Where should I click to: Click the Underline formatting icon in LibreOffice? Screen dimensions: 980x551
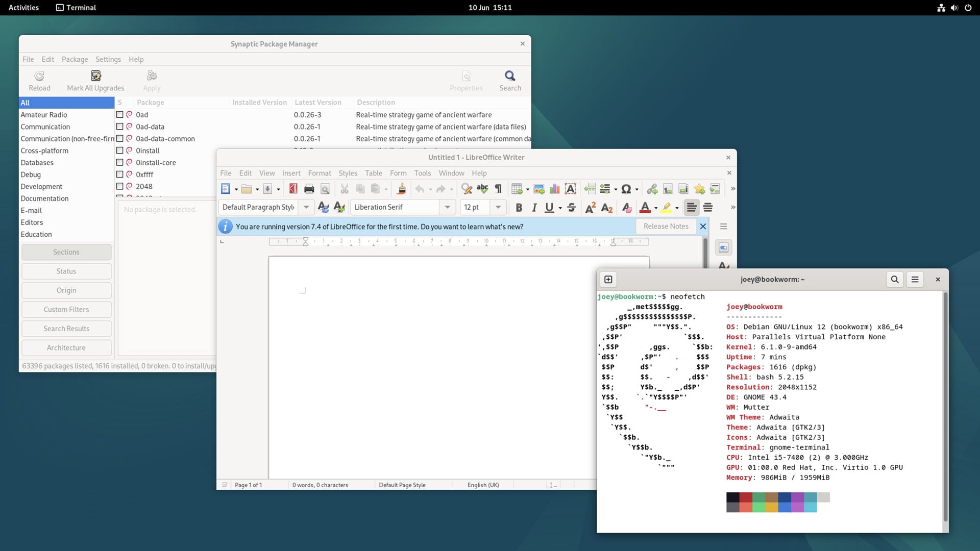[549, 207]
